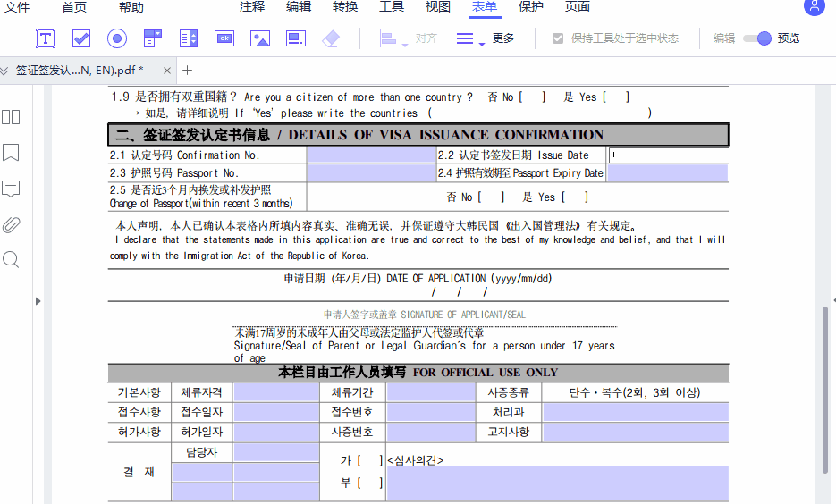Click the 'FOR OFFICIAL USE ONLY' heading
The height and width of the screenshot is (504, 836).
pos(486,373)
